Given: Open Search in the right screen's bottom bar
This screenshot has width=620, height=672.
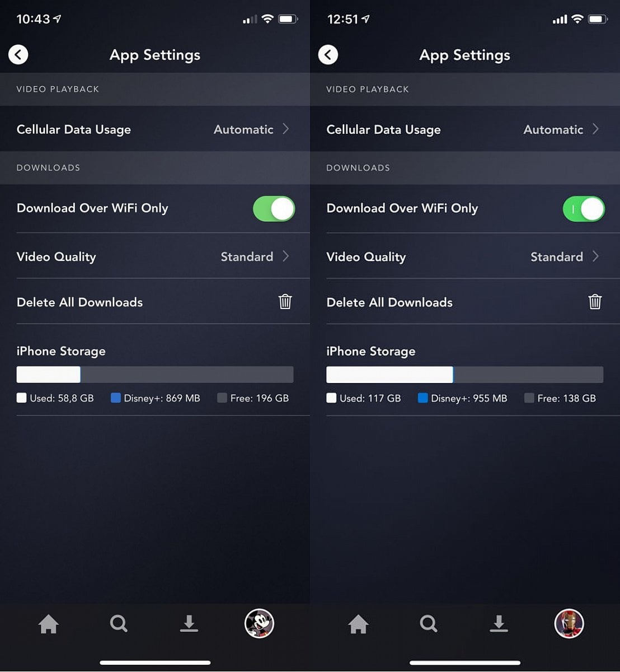Looking at the screenshot, I should pos(429,623).
